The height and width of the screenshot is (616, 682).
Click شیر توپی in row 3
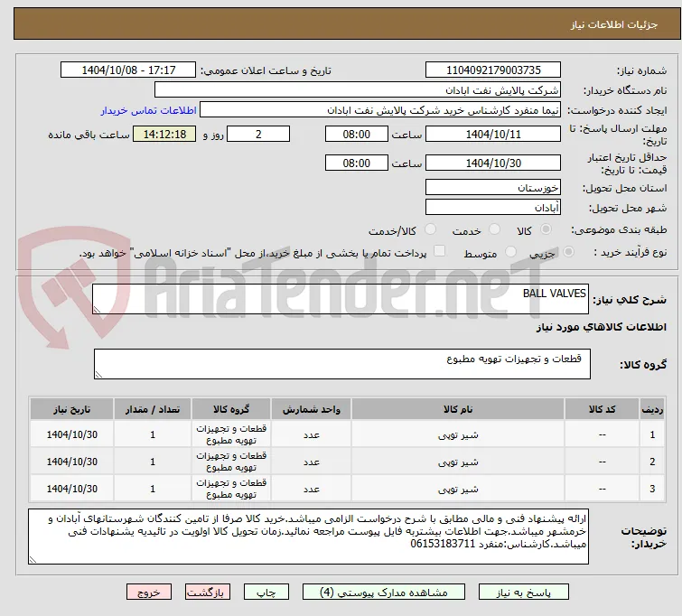pos(458,489)
